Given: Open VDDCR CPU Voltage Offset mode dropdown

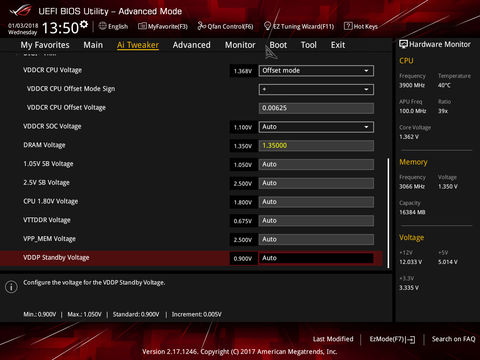Looking at the screenshot, I should (x=316, y=71).
